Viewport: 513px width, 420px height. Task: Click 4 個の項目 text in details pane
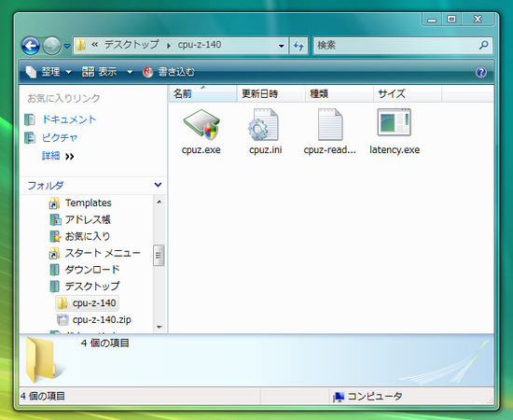pos(105,343)
